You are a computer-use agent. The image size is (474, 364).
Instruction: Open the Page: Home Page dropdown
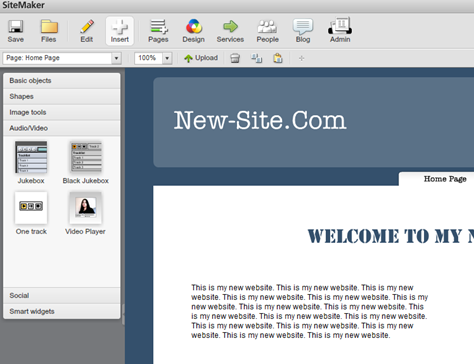pyautogui.click(x=62, y=58)
